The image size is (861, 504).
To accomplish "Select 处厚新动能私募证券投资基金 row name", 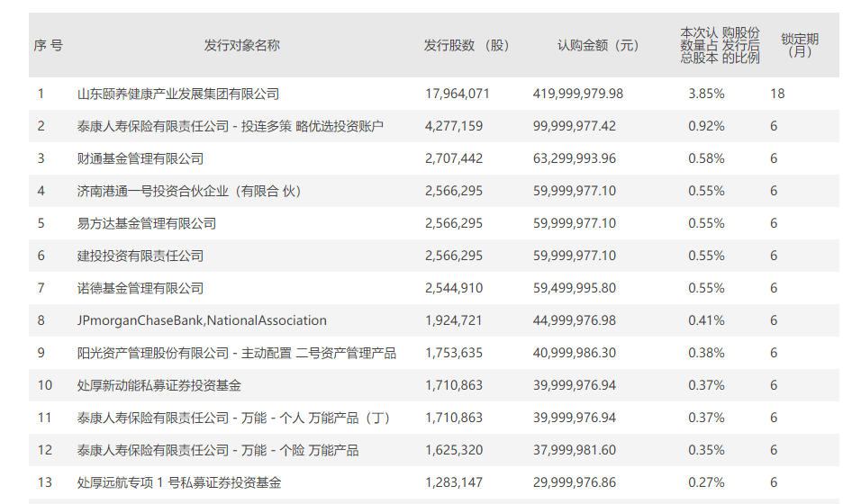I will (x=159, y=385).
